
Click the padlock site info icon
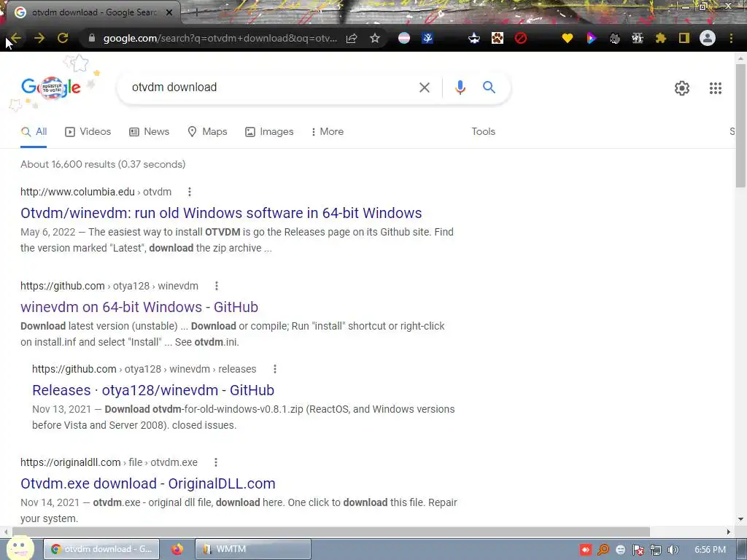click(92, 38)
